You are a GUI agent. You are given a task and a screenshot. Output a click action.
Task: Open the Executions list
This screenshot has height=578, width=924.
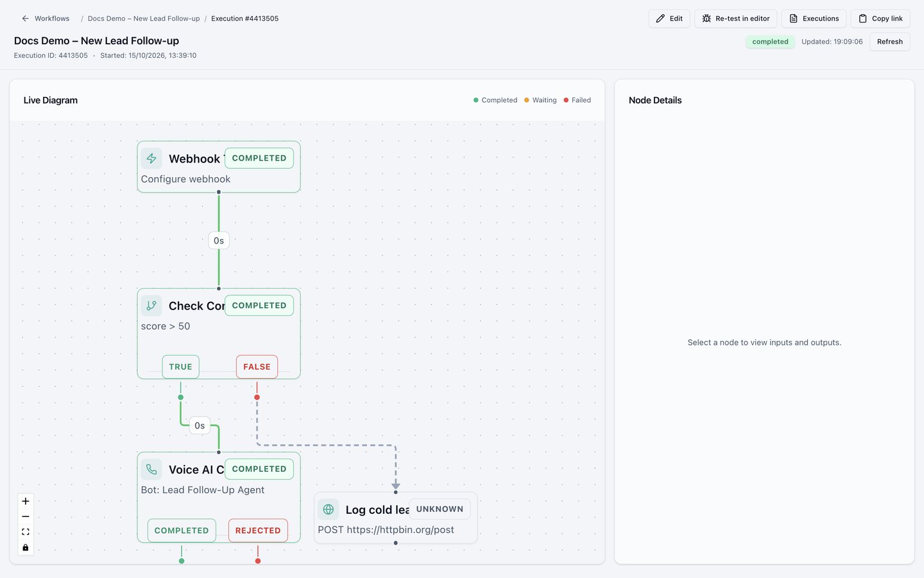tap(814, 19)
